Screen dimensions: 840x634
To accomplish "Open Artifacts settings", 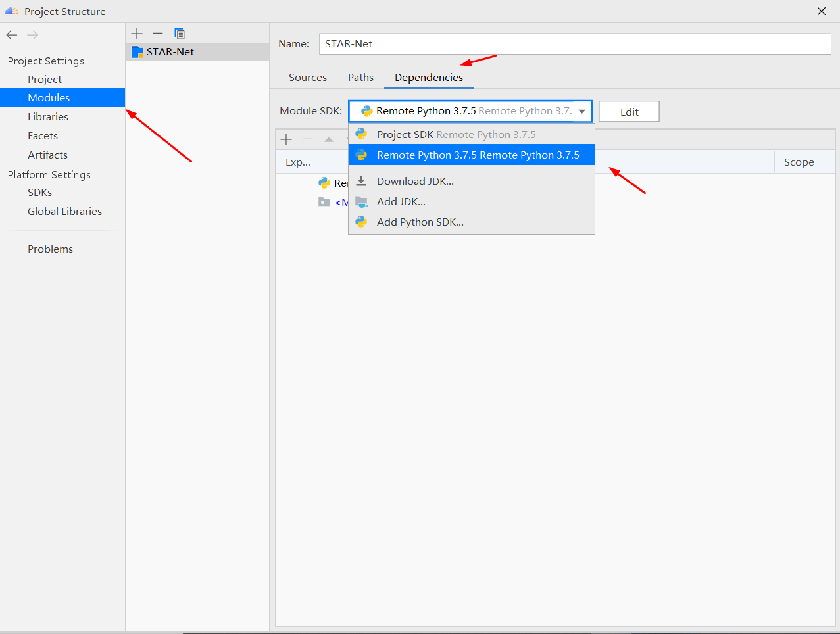I will (47, 155).
